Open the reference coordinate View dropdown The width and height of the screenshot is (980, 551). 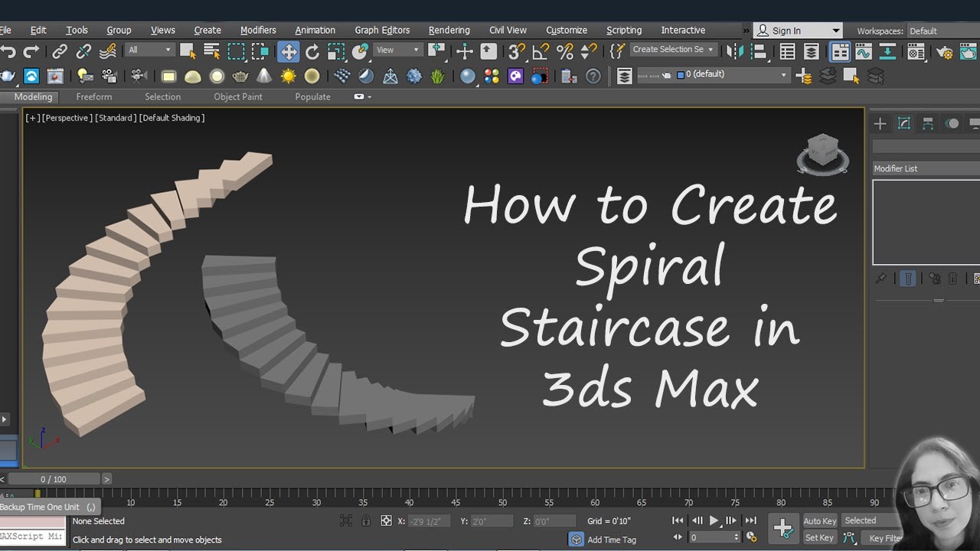[x=398, y=50]
